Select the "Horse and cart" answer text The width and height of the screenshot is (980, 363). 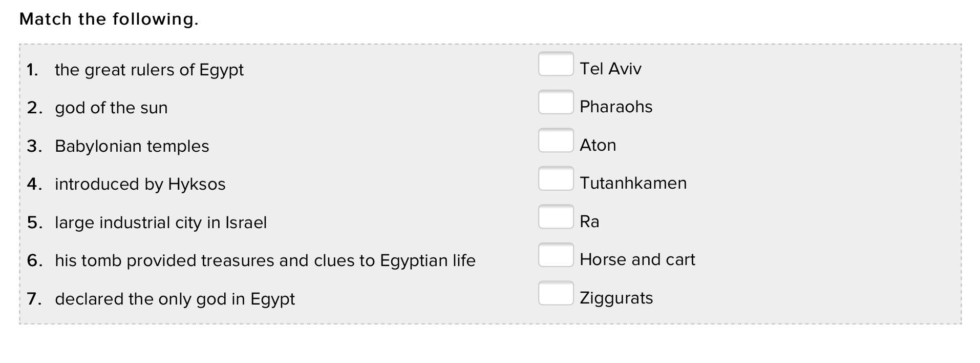pos(637,259)
